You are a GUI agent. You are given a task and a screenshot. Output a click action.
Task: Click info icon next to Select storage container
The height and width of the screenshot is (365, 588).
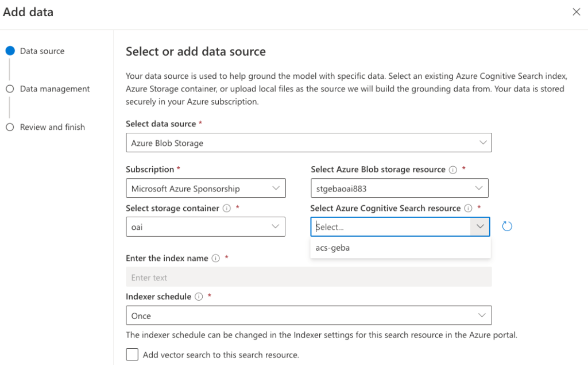coord(227,208)
